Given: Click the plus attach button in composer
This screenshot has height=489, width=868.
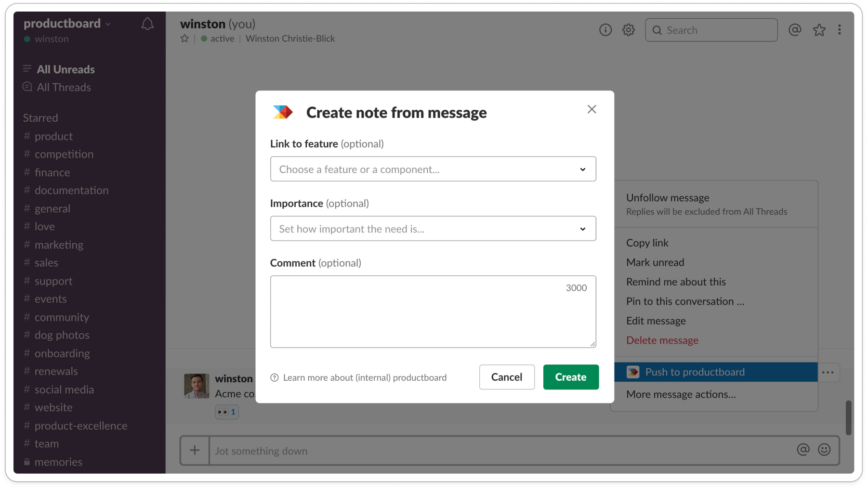Looking at the screenshot, I should tap(195, 450).
